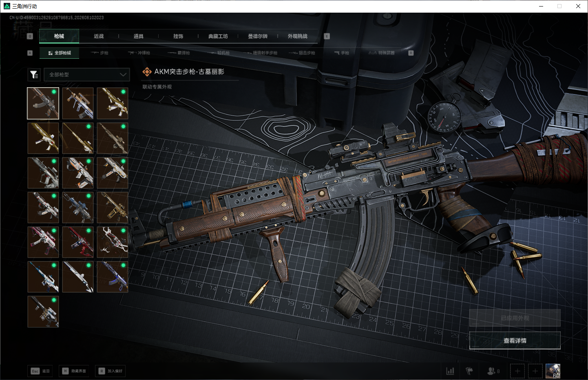The image size is (588, 380).
Task: Toggle 隐藏界面 hide interface
Action: (x=74, y=371)
